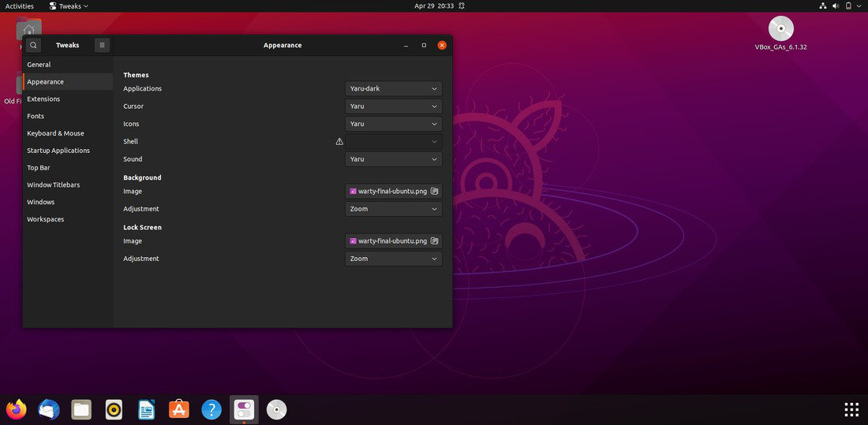The image size is (868, 425).
Task: Open Thunderbird mail from the dock
Action: tap(49, 409)
